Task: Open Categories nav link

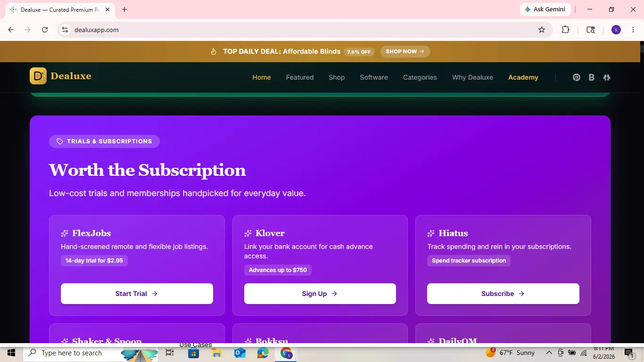Action: pyautogui.click(x=420, y=77)
